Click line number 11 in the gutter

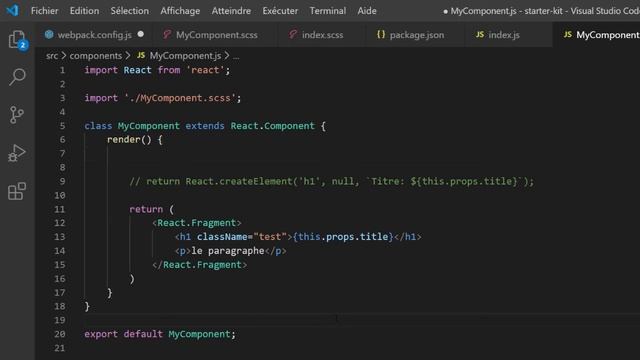pyautogui.click(x=60, y=209)
